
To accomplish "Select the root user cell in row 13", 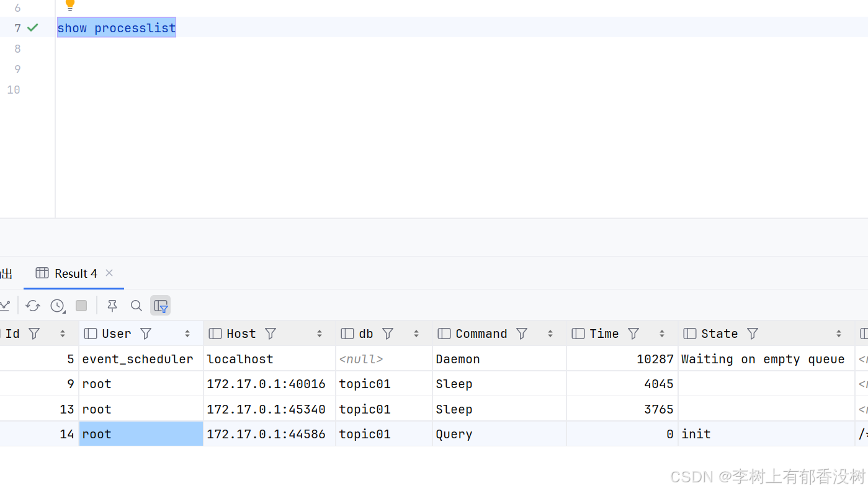I will click(x=141, y=409).
